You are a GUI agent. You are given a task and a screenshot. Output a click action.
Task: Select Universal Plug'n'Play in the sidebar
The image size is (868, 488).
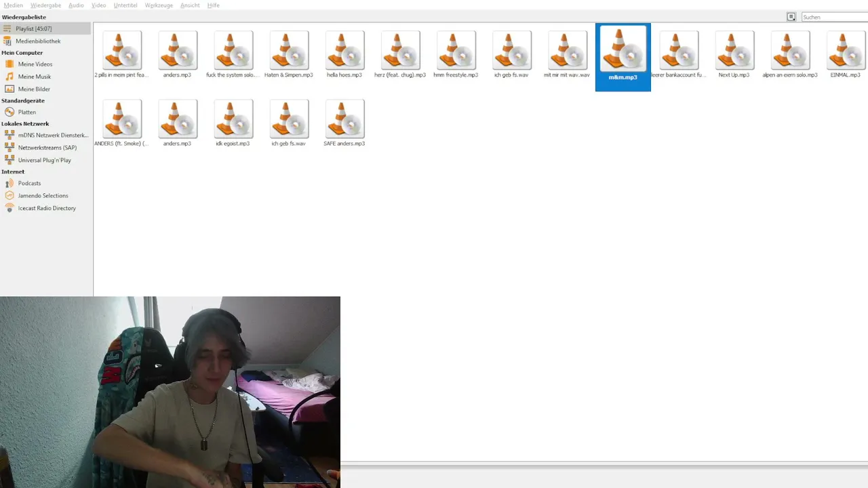45,160
